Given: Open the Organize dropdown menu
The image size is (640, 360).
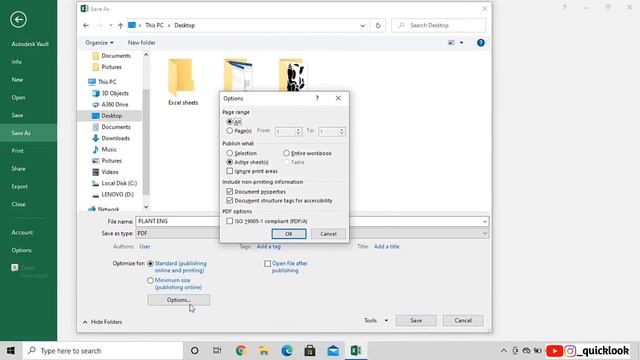Looking at the screenshot, I should pyautogui.click(x=99, y=42).
